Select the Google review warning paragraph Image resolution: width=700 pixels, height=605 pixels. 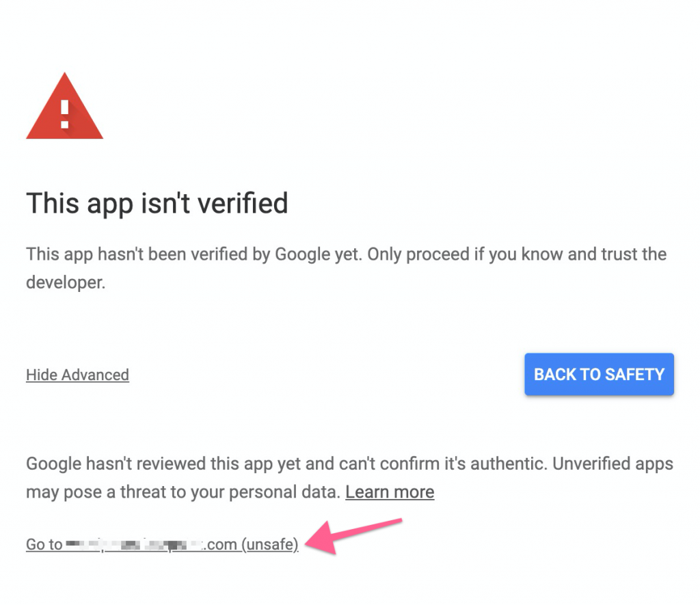pos(342,477)
